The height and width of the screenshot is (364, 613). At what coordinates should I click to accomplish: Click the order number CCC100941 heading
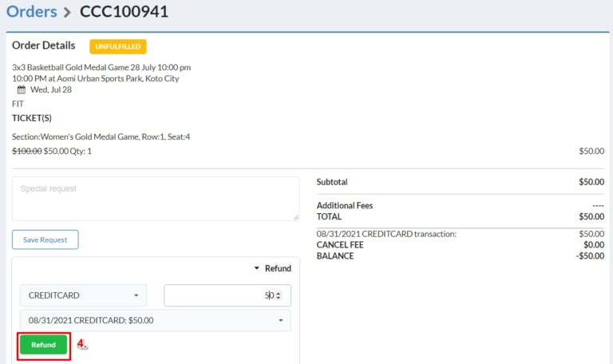point(124,12)
